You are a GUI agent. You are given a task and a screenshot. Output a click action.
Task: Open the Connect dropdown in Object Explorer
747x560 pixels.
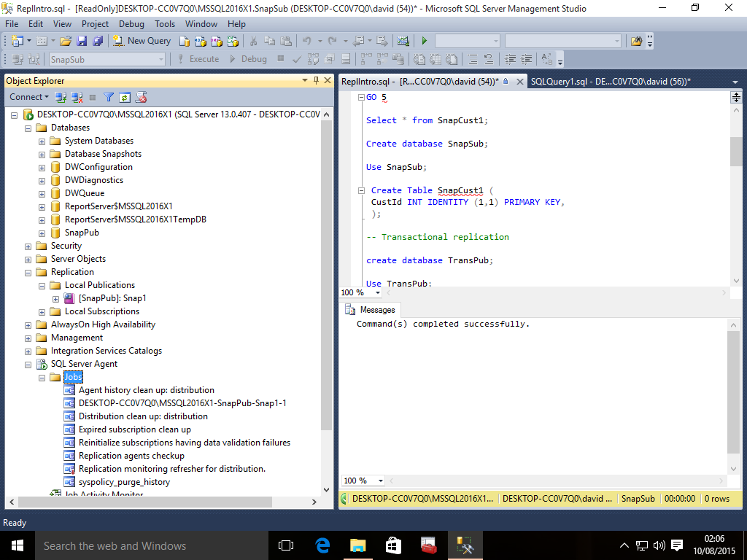29,97
